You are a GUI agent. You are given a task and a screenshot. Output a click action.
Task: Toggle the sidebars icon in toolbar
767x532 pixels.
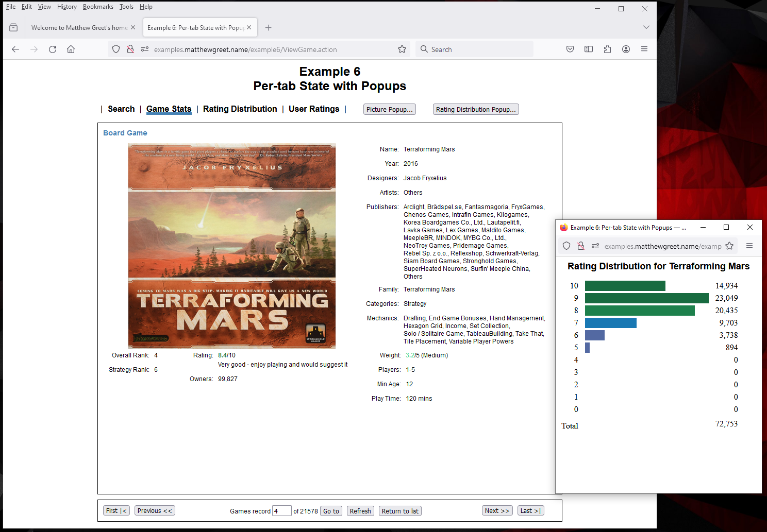tap(589, 49)
